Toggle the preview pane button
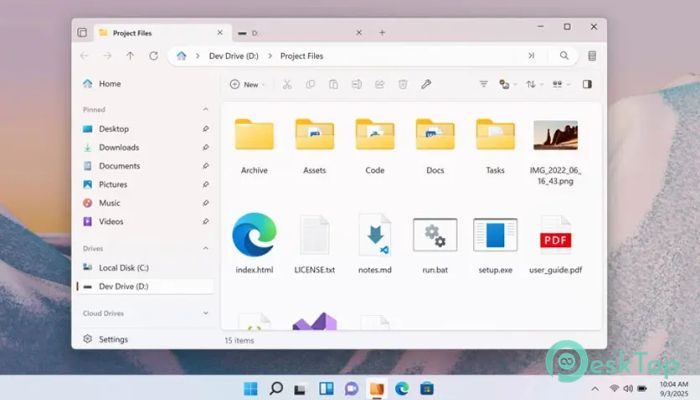This screenshot has height=400, width=700. (587, 85)
